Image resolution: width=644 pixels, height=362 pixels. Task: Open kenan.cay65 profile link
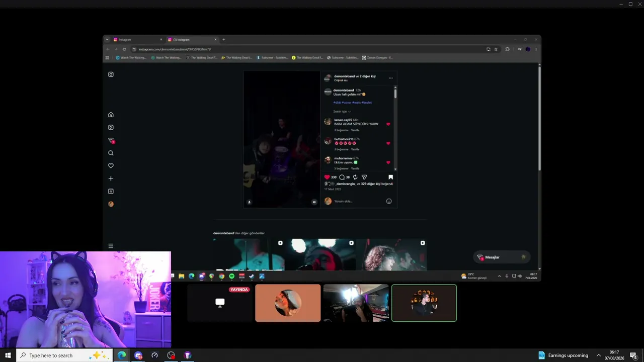(343, 120)
